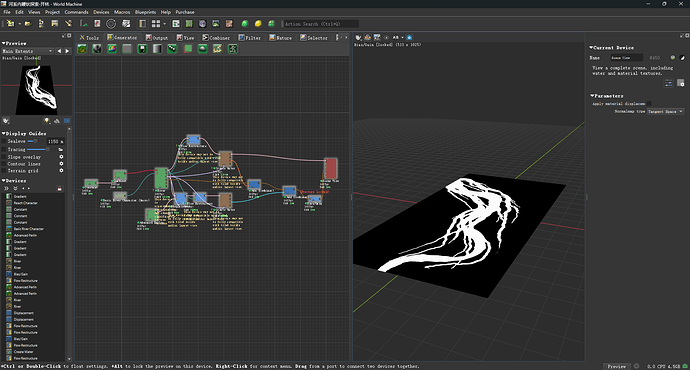Select the last generator icon in palette
The width and height of the screenshot is (690, 370).
point(232,49)
